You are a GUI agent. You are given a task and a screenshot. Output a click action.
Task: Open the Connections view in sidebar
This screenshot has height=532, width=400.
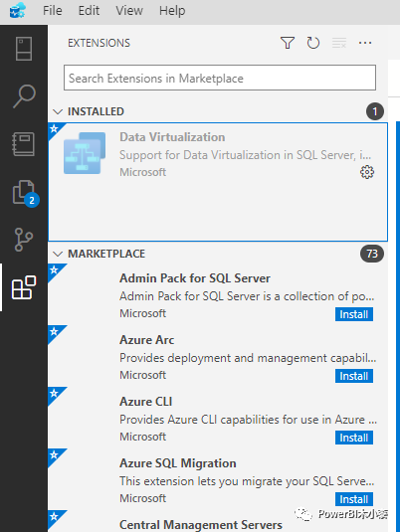[24, 49]
